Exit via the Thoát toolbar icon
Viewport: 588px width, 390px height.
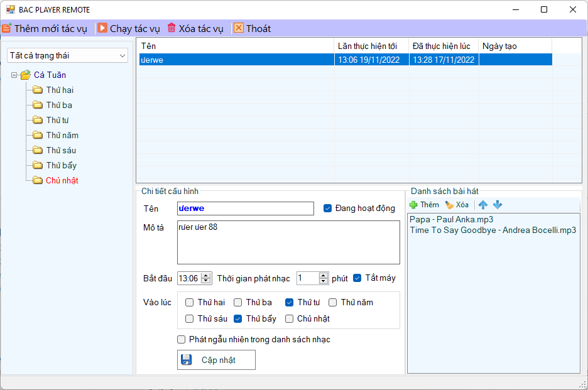[x=239, y=28]
